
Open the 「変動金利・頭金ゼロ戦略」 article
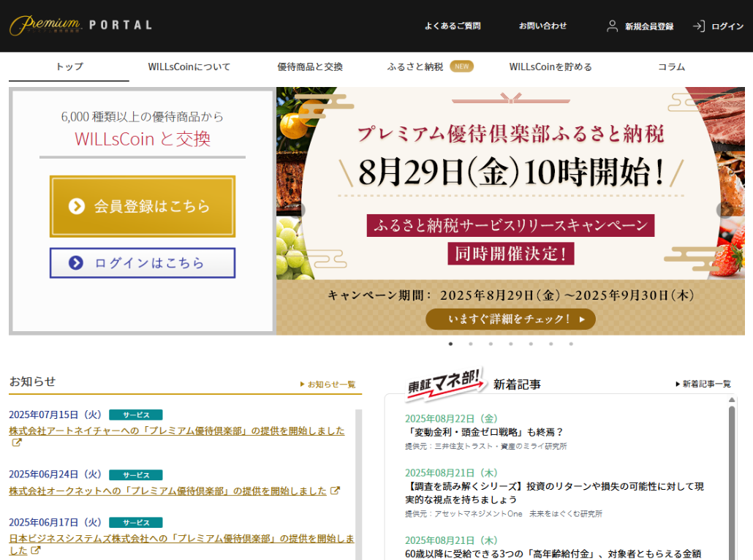click(485, 432)
